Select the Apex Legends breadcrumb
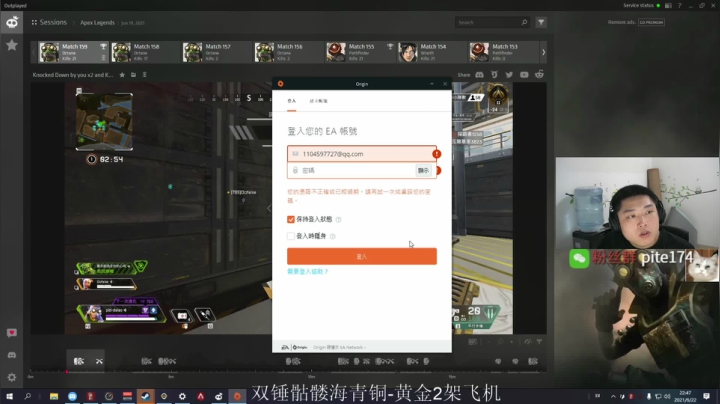 pyautogui.click(x=97, y=22)
